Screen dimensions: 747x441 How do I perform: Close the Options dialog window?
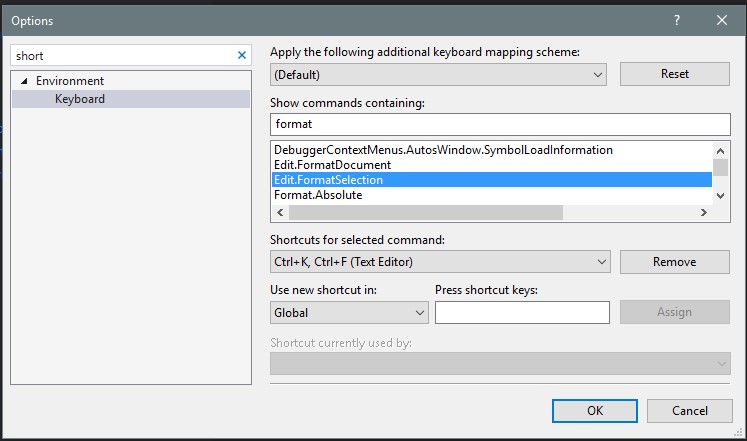pos(722,20)
